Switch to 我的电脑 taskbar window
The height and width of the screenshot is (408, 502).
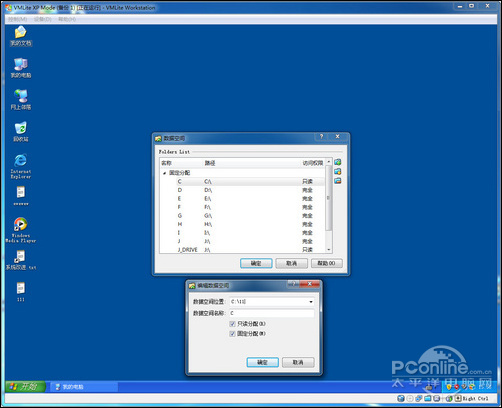pyautogui.click(x=84, y=387)
